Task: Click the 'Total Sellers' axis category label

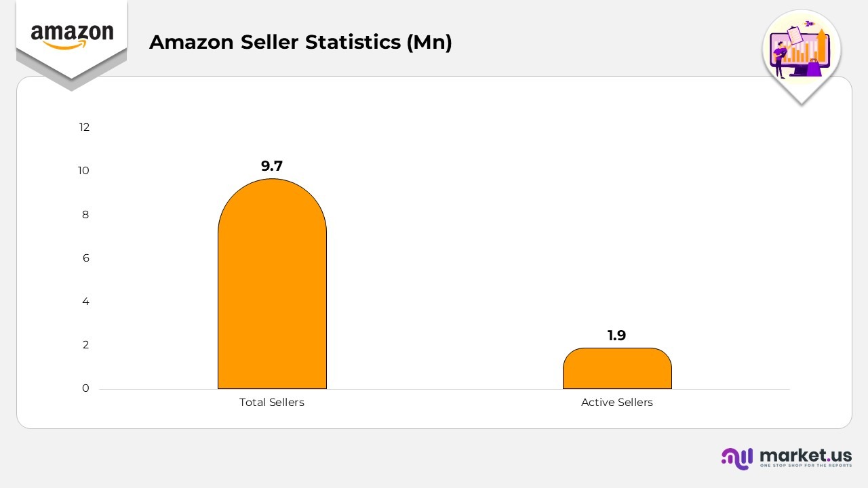Action: tap(272, 403)
